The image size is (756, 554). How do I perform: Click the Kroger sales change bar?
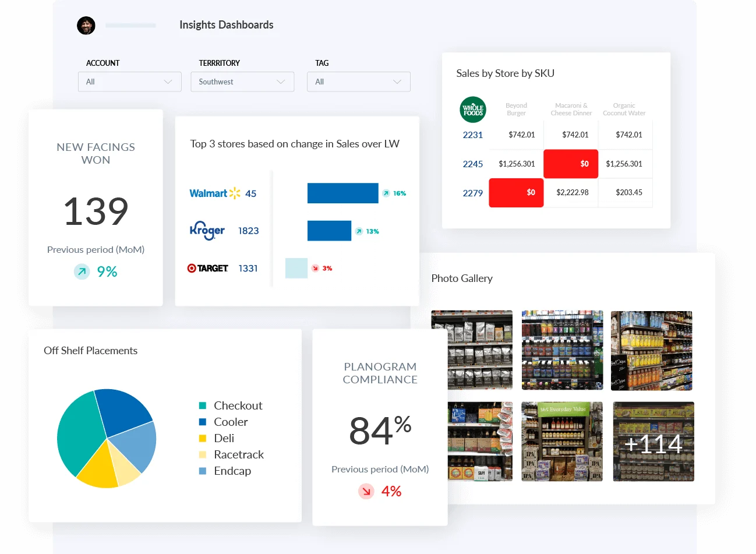coord(330,231)
